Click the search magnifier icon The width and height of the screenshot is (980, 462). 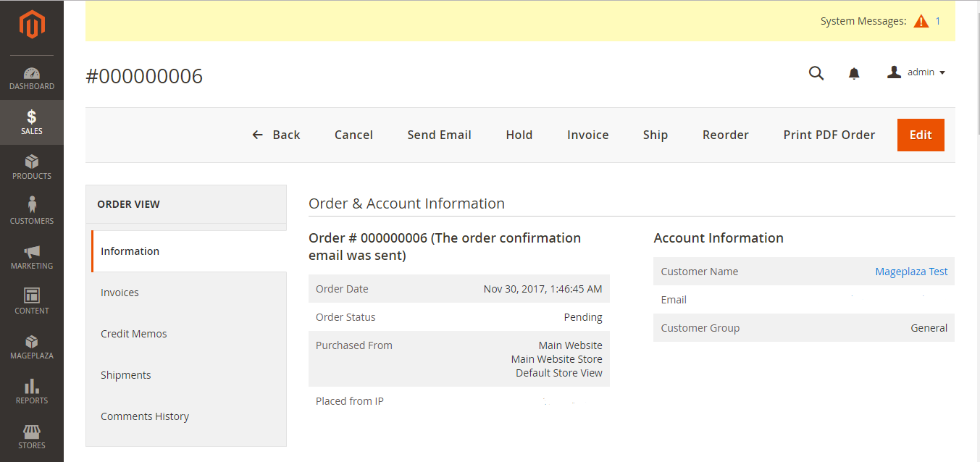click(816, 73)
